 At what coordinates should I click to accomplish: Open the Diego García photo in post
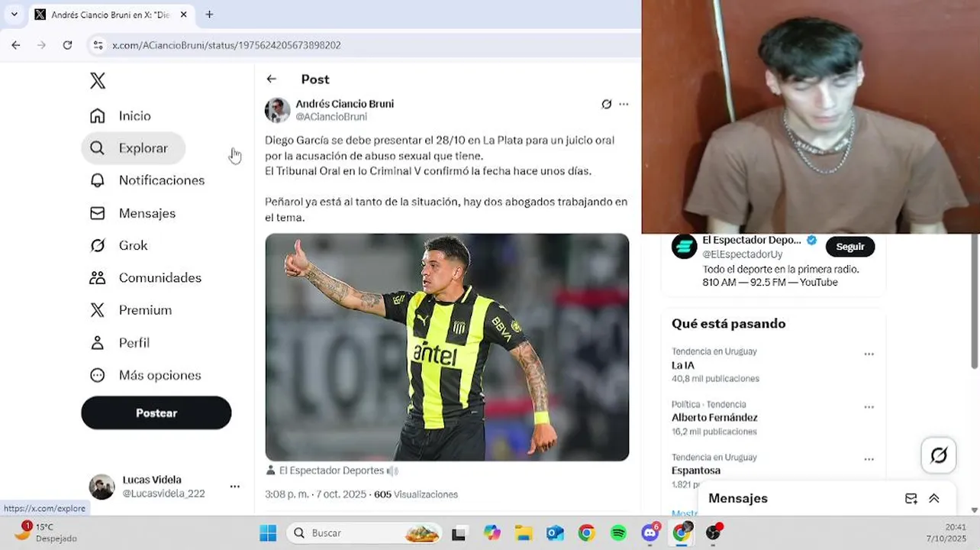[447, 347]
